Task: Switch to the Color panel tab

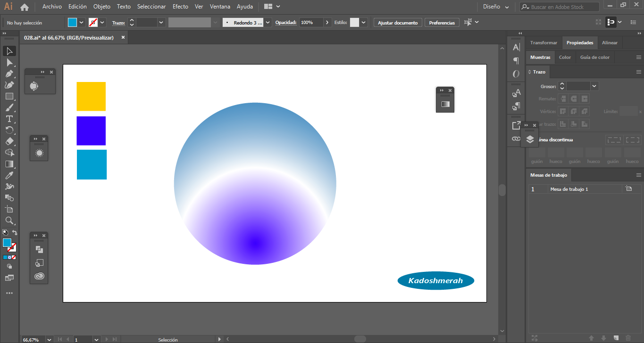Action: [x=565, y=57]
